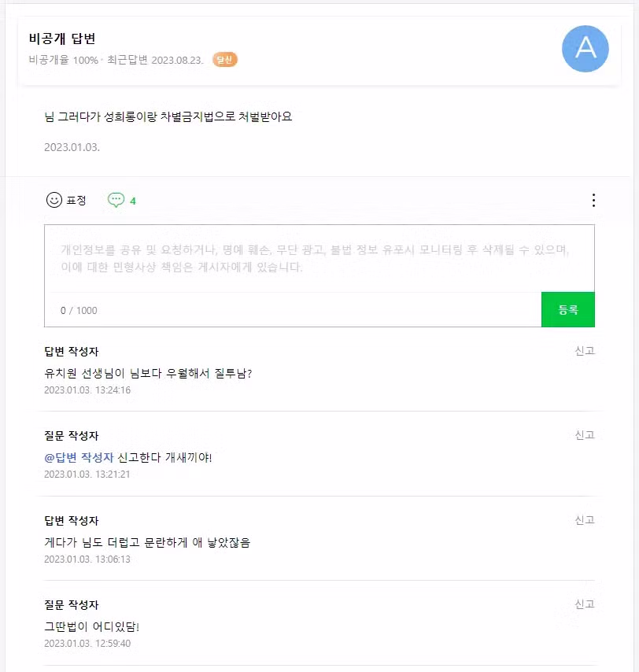Click the '0 / 1000' character counter

79,310
